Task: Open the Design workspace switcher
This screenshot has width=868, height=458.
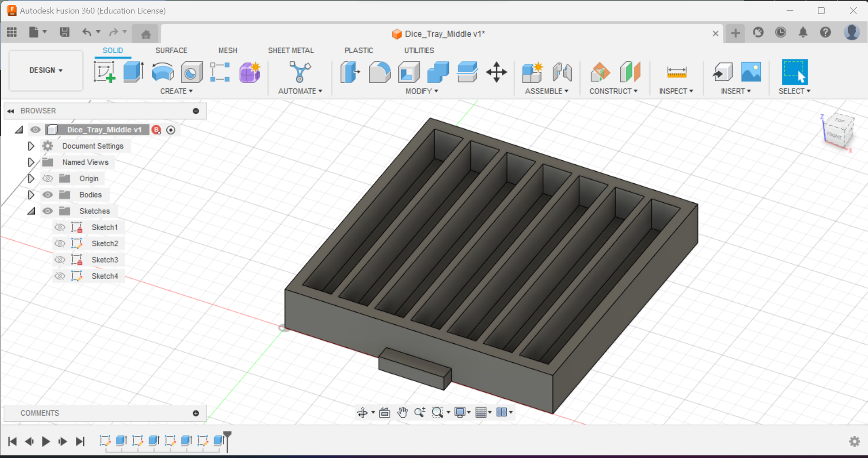Action: tap(45, 70)
